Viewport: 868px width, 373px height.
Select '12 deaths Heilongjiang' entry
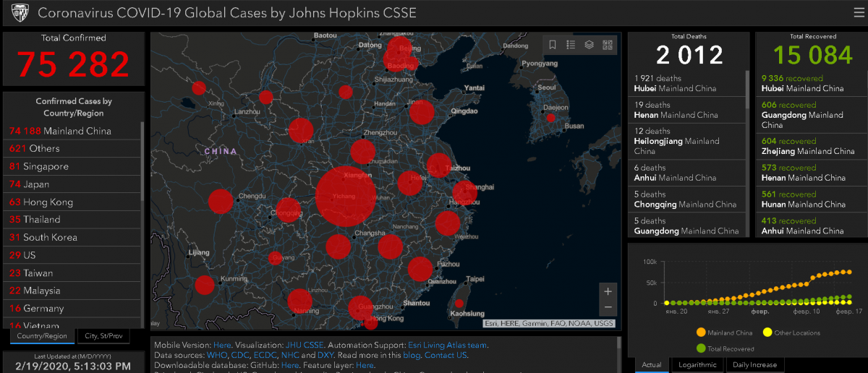point(687,141)
